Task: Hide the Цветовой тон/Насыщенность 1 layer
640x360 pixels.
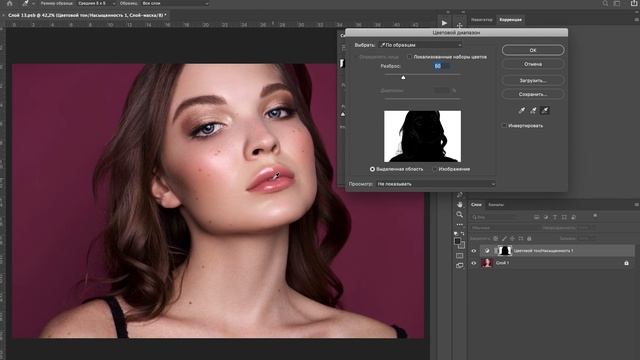Action: (474, 251)
